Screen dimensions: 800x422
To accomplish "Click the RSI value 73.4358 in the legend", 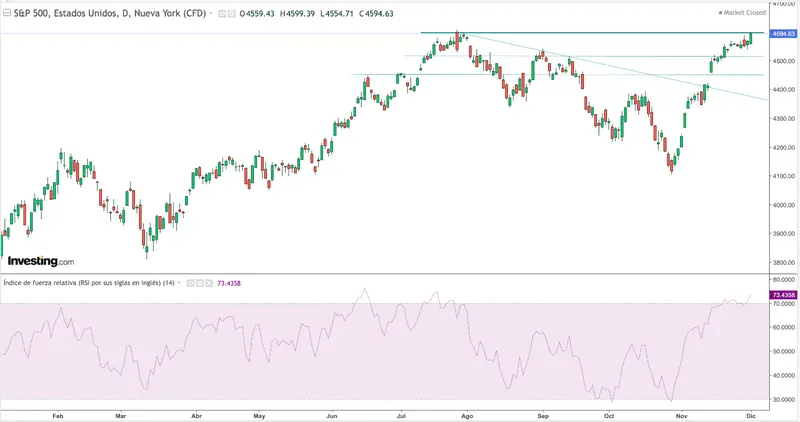I will pyautogui.click(x=229, y=283).
